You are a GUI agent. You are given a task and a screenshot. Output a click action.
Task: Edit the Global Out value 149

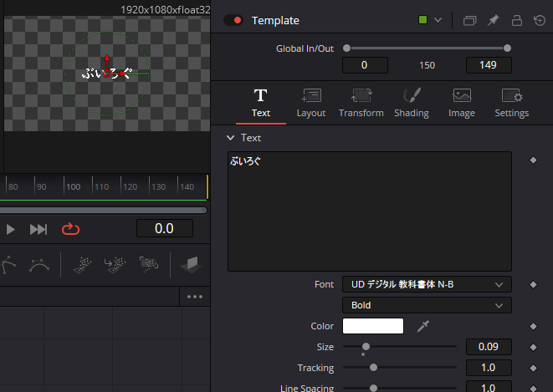[489, 65]
